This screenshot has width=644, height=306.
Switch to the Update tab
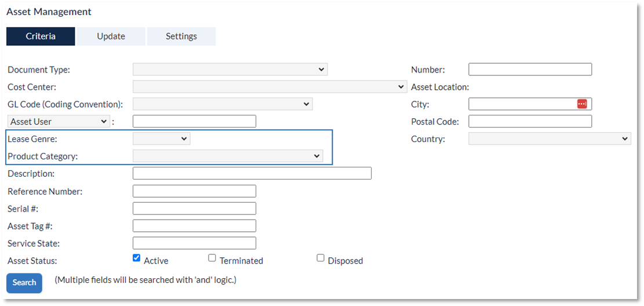111,36
